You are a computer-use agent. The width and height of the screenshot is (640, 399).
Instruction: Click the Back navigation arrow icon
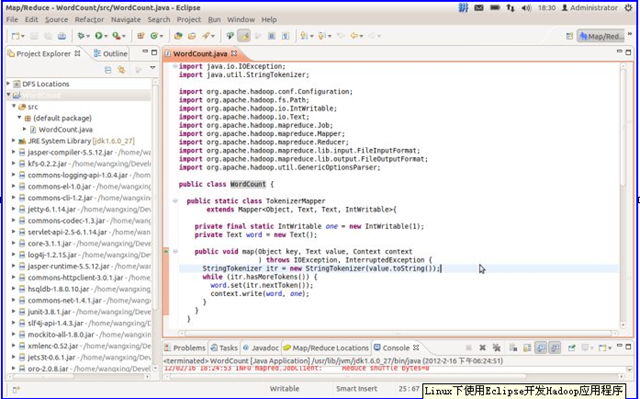(353, 36)
